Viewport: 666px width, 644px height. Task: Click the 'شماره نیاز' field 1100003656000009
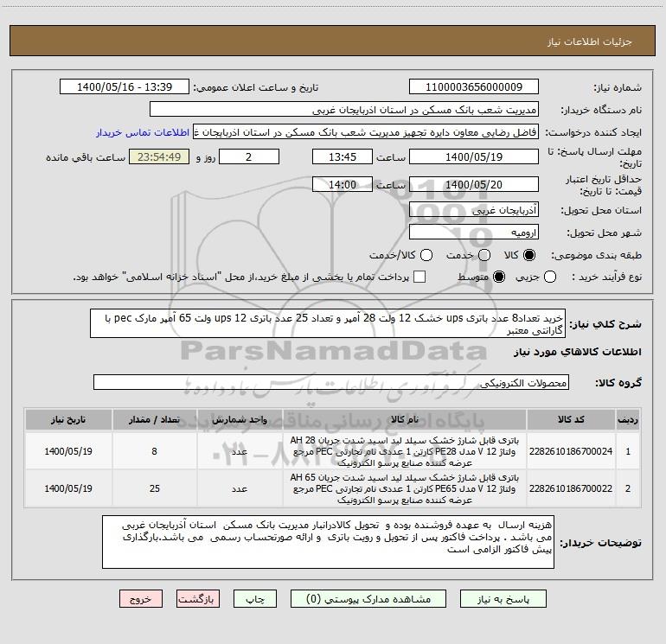474,86
